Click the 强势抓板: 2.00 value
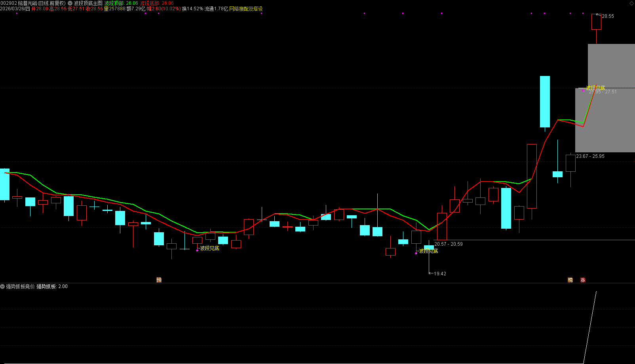Image resolution: width=635 pixels, height=364 pixels. [52, 286]
